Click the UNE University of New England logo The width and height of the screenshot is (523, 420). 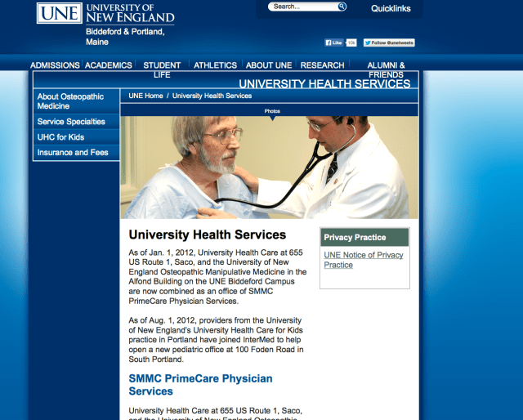click(105, 13)
